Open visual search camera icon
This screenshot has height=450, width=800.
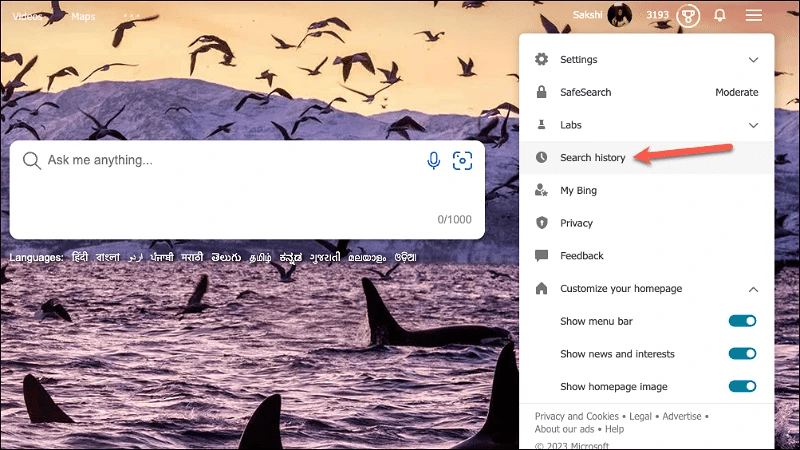click(462, 161)
